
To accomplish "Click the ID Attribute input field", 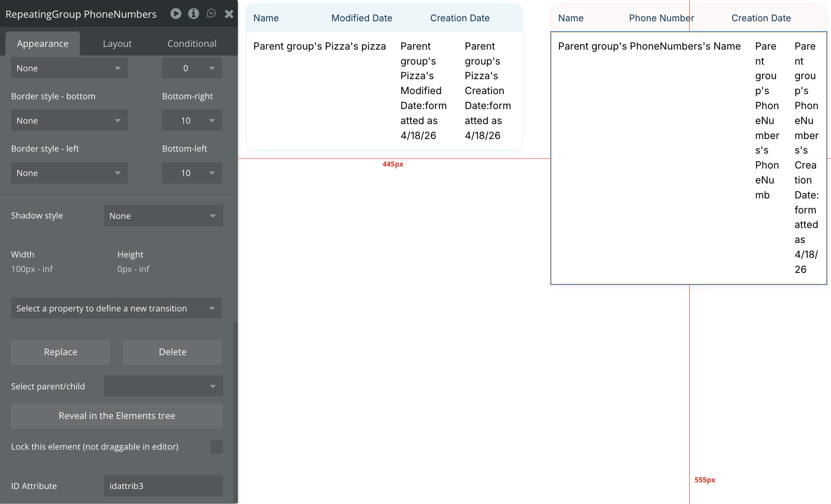I will pos(163,486).
